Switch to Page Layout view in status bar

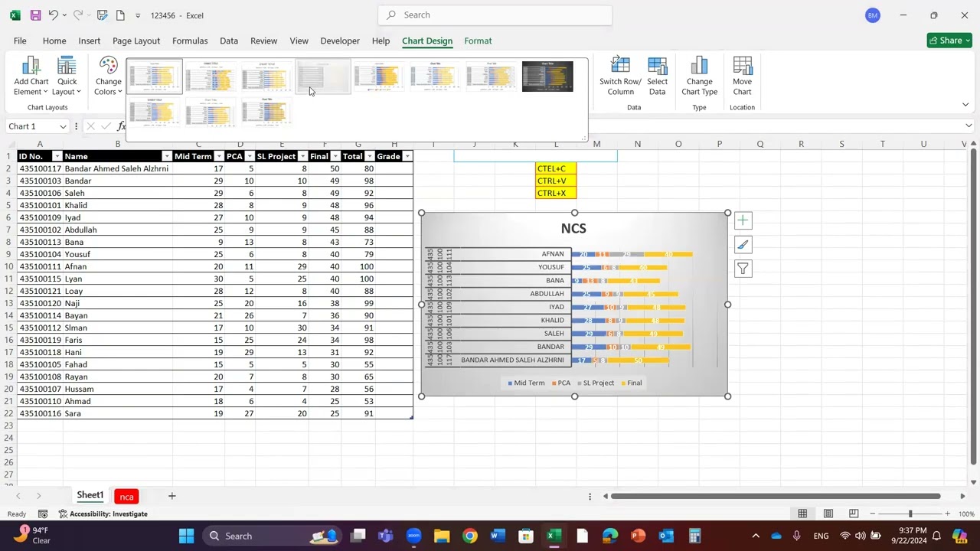828,514
